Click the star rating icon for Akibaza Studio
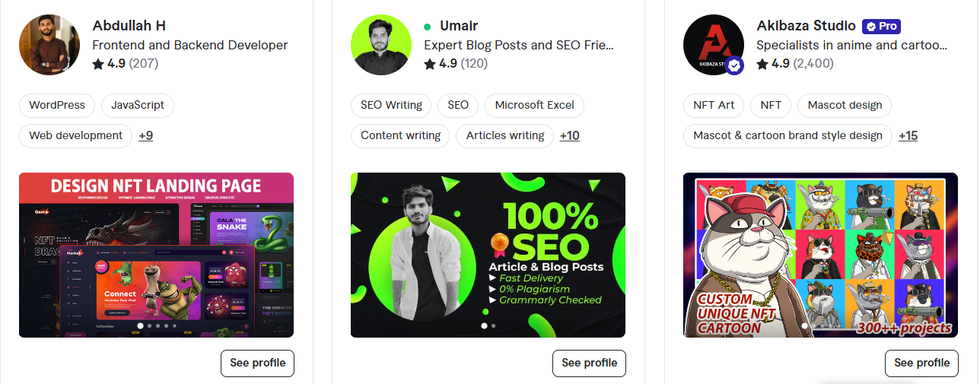The image size is (980, 384). click(762, 64)
